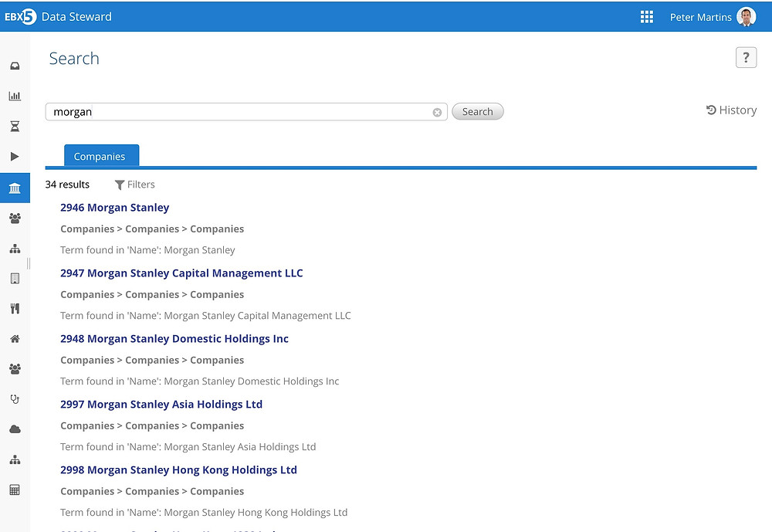
Task: Open the stethoscope sidebar icon
Action: tap(15, 399)
